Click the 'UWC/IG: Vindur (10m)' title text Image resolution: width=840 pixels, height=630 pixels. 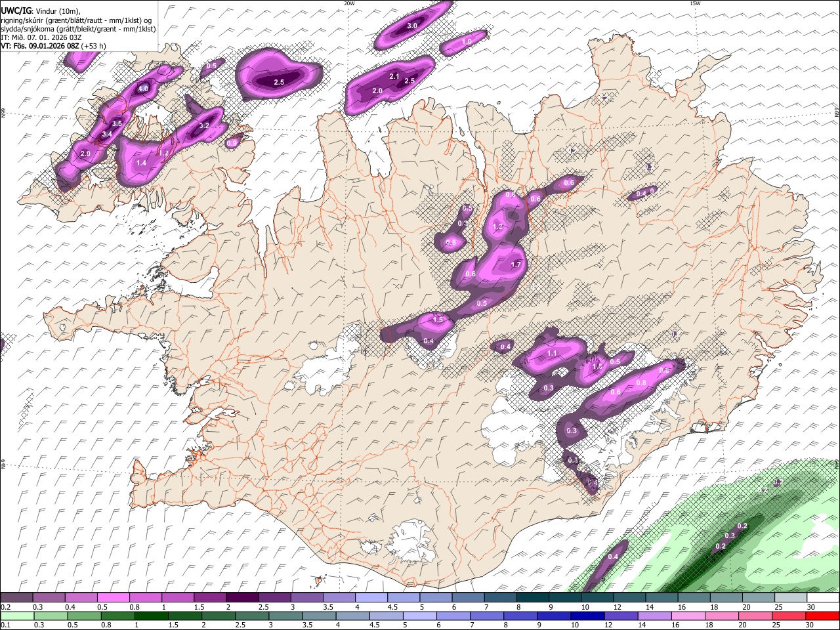[x=41, y=10]
